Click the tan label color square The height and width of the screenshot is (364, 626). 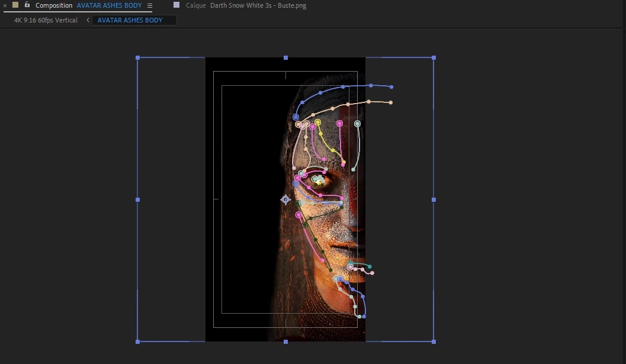[x=15, y=5]
